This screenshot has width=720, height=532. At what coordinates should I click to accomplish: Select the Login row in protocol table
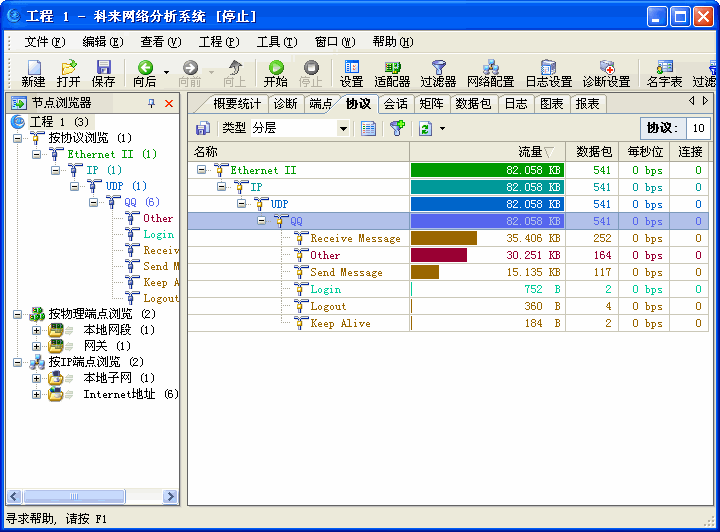(x=448, y=289)
